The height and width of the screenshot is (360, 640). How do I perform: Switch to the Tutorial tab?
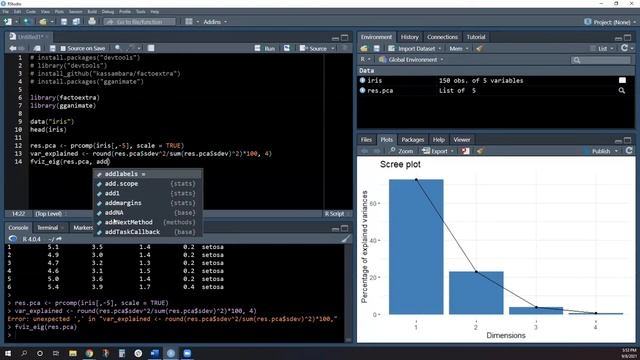point(476,37)
